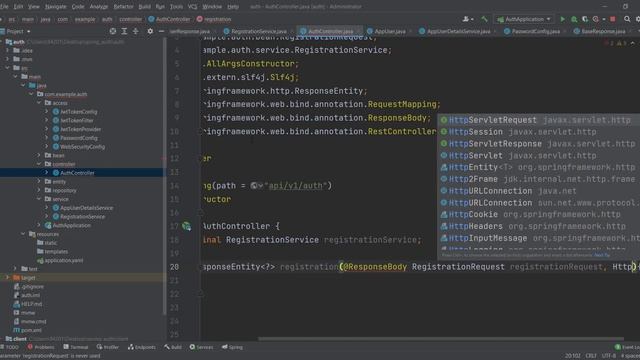Click the CRLF line separator in status bar
Screen dimensions: 640x360
coord(591,356)
